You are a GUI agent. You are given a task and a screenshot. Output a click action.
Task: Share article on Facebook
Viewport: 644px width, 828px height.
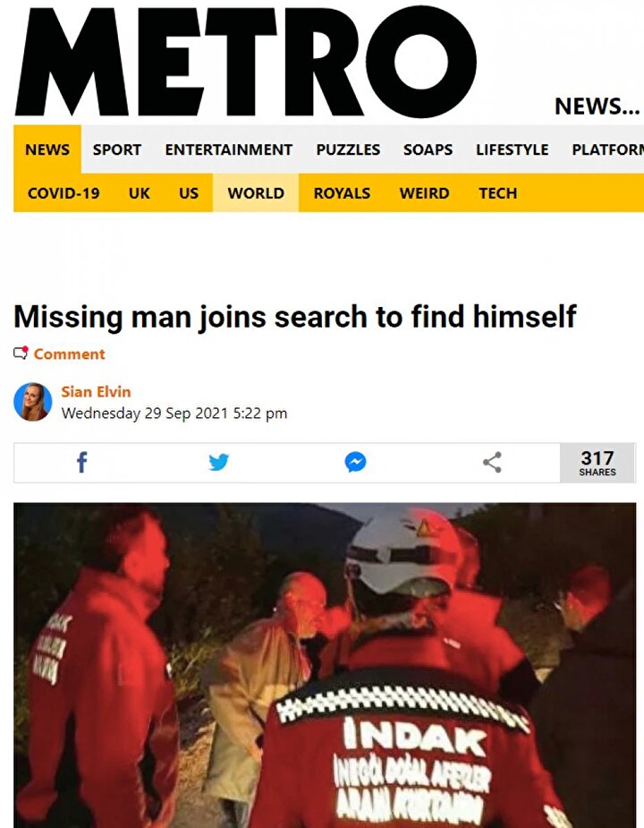click(81, 463)
